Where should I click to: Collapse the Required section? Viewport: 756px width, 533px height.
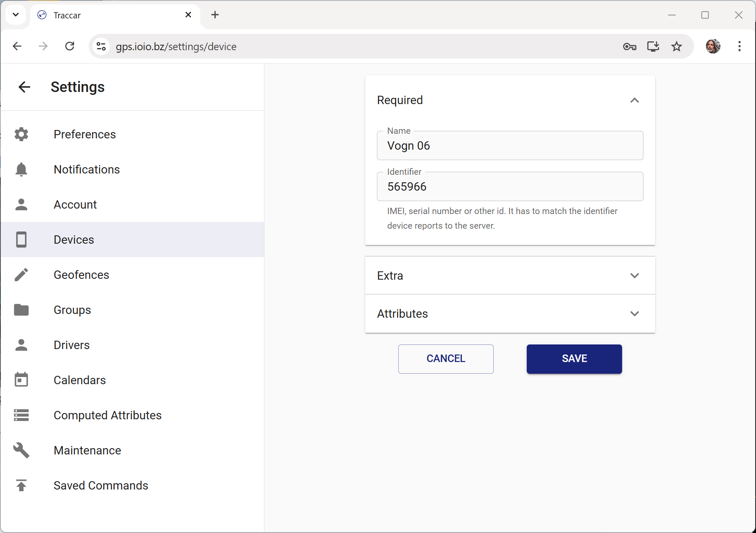(634, 100)
